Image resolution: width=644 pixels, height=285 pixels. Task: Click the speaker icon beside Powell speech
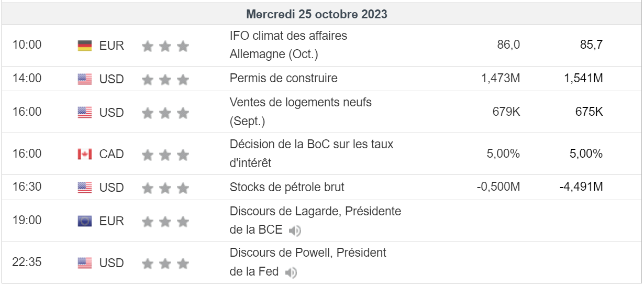(x=291, y=272)
